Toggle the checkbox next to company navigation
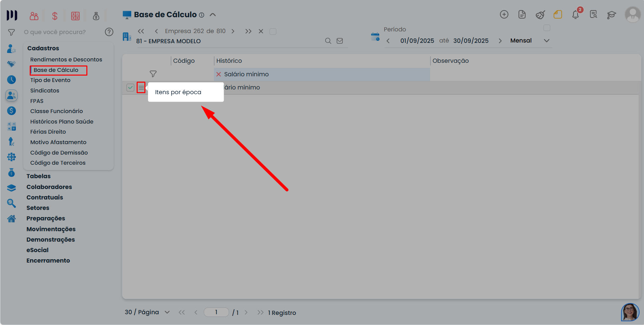644x325 pixels. click(x=273, y=31)
